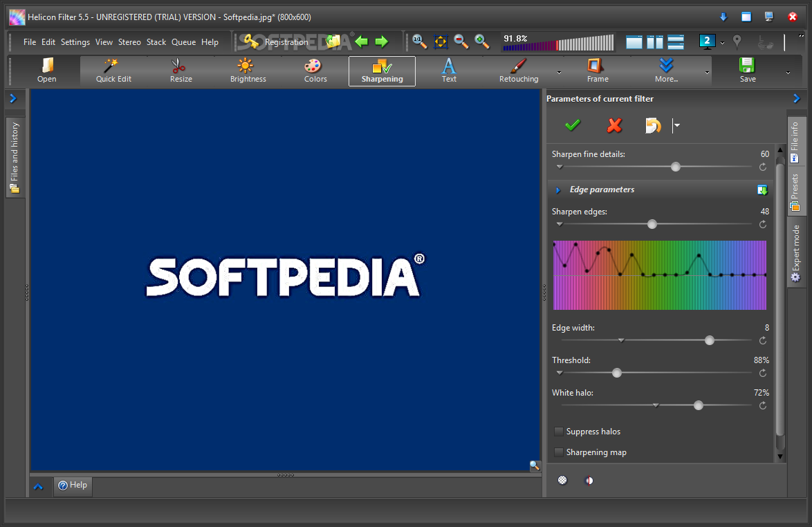
Task: Open dropdown arrow next to undo icon
Action: (677, 125)
